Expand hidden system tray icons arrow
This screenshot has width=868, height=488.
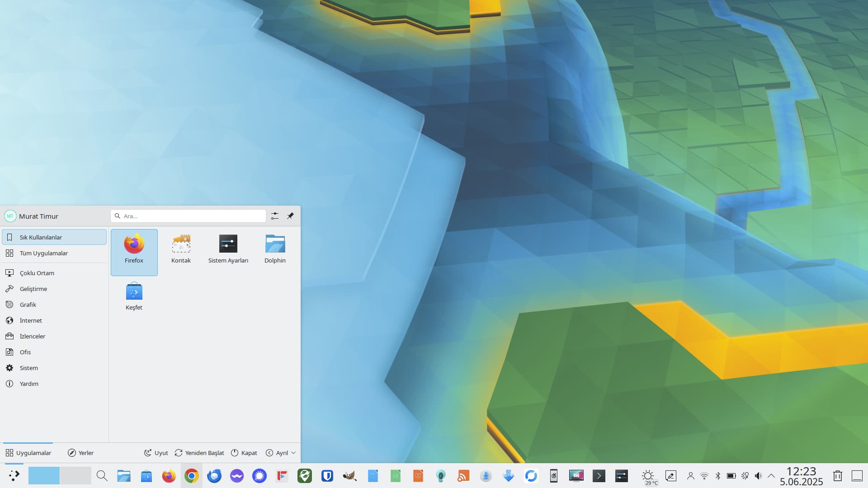click(771, 476)
